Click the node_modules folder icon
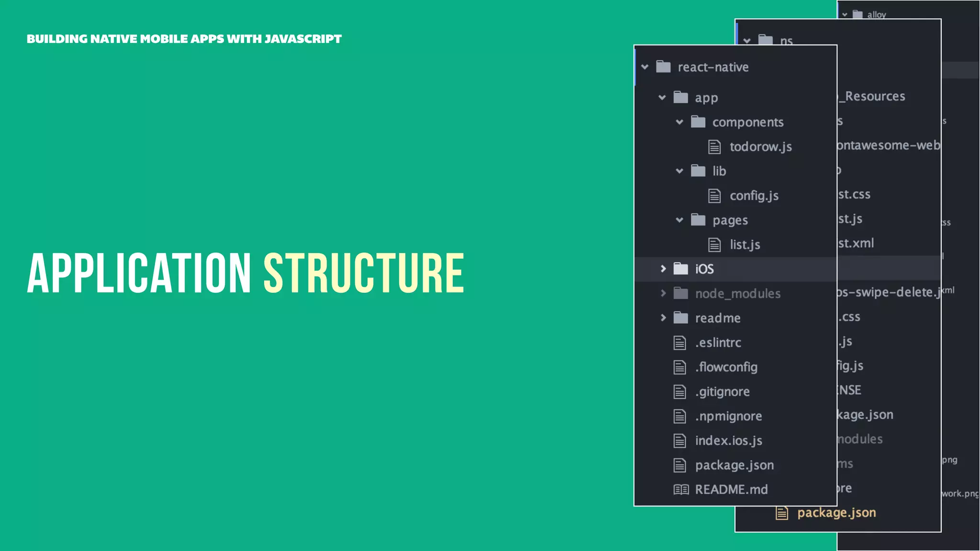This screenshot has width=980, height=551. click(x=680, y=293)
